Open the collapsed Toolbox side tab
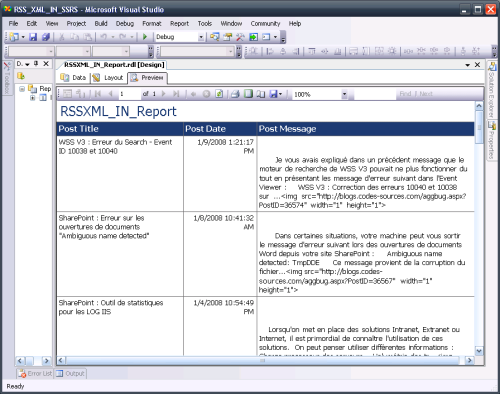500x394 pixels. [7, 78]
